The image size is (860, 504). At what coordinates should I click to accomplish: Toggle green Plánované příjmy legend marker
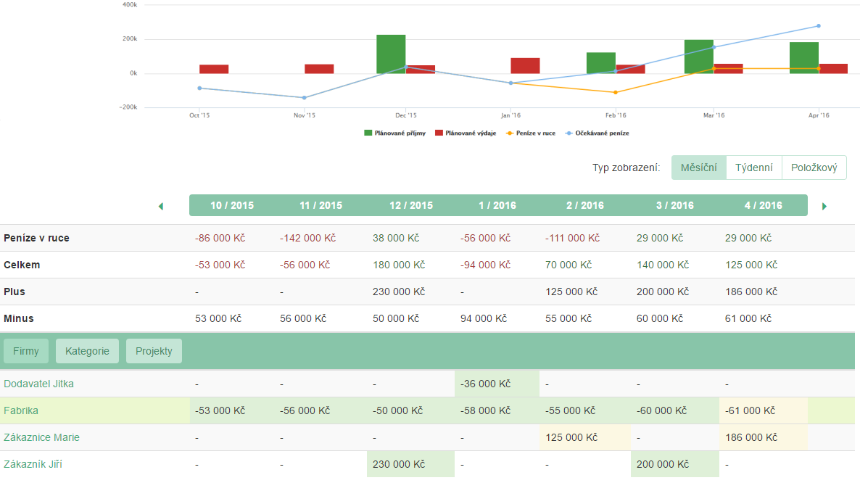point(368,133)
